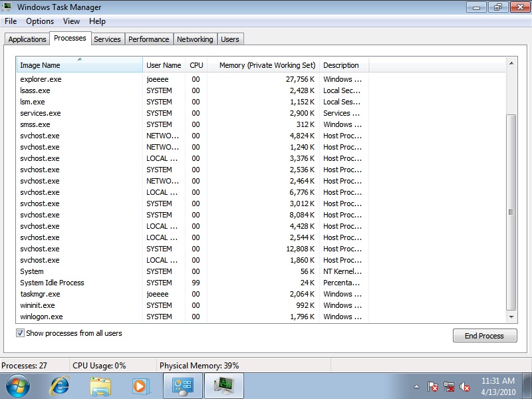Click the muted volume tray icon
The width and height of the screenshot is (532, 399).
click(x=464, y=386)
